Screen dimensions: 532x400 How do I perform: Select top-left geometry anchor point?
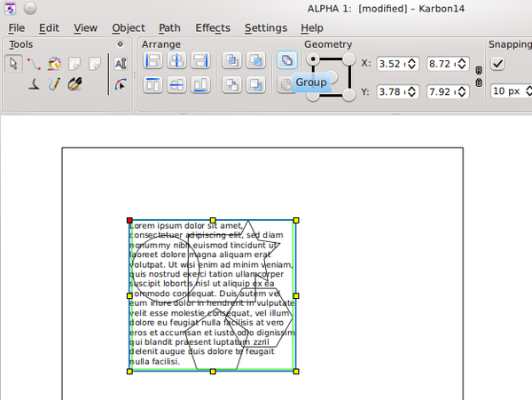click(x=312, y=59)
